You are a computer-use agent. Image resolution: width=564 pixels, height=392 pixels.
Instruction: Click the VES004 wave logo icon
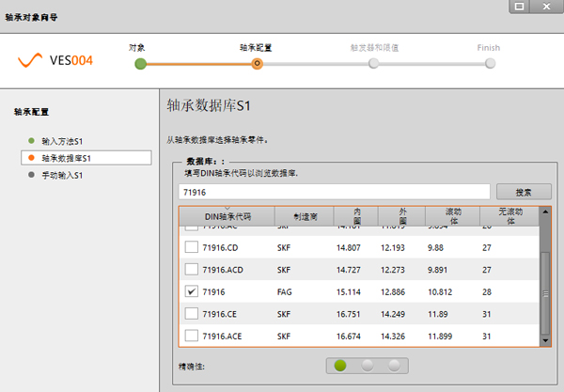33,63
